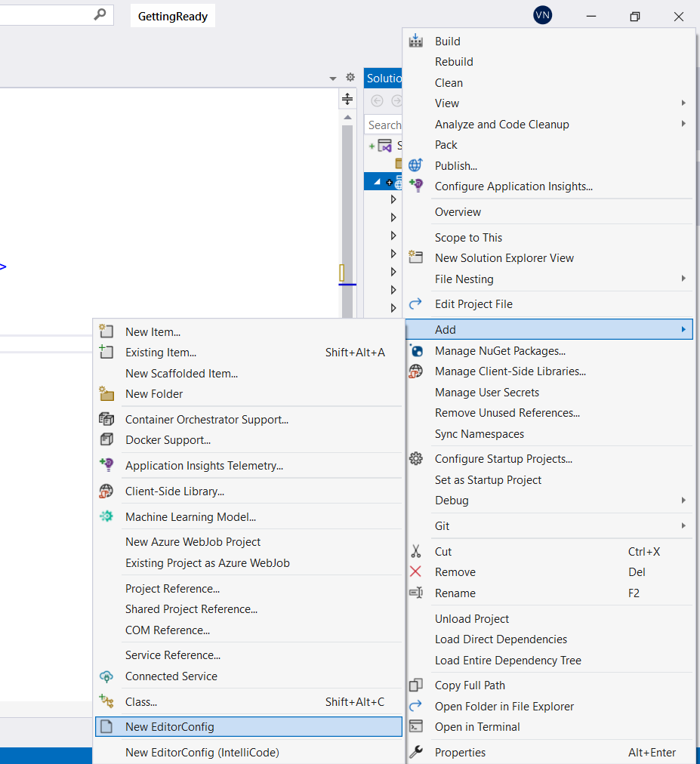Screen dimensions: 700x764
Task: Click the editor vertical scrollbar thumb
Action: 347,222
